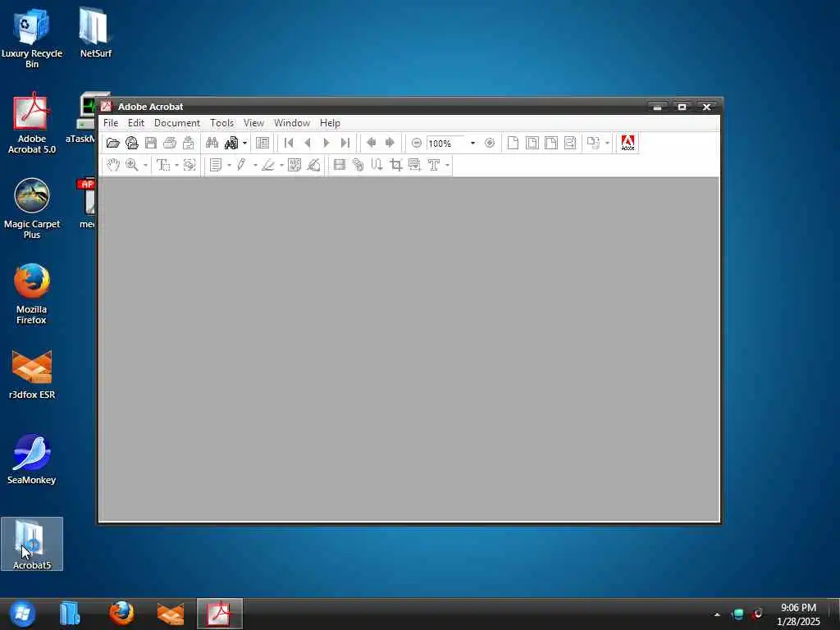Viewport: 840px width, 630px height.
Task: Click the Reflow page icon
Action: pos(570,143)
